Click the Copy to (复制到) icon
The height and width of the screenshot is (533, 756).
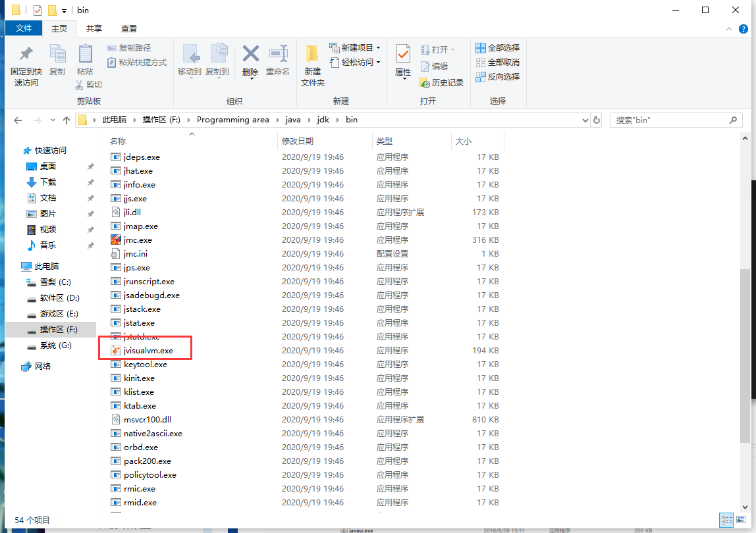pos(219,53)
